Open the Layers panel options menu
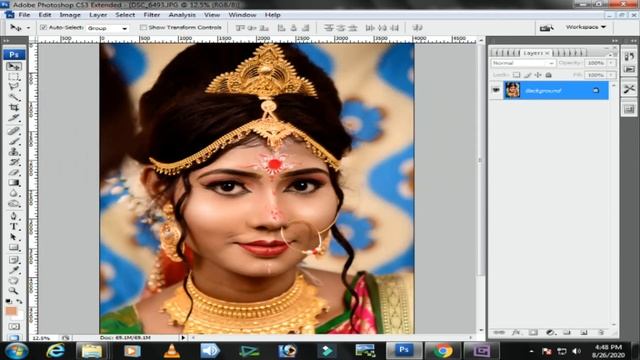This screenshot has height=360, width=640. [x=611, y=54]
